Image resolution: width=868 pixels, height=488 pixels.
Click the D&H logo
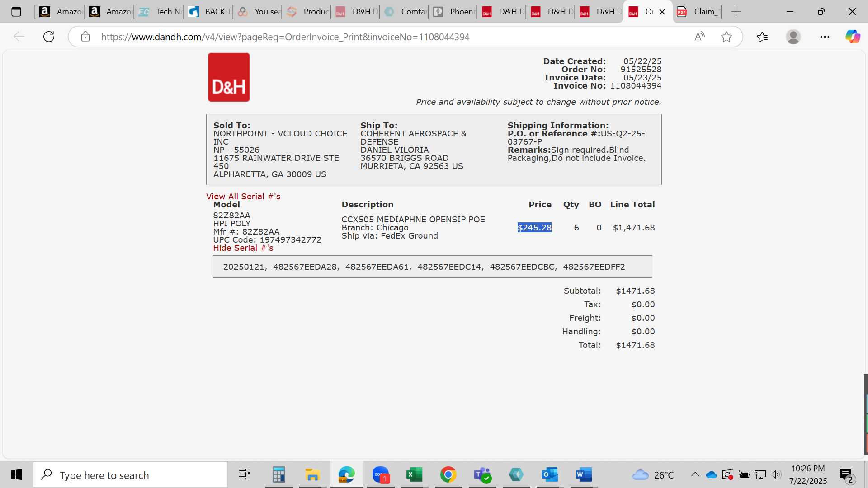click(229, 77)
